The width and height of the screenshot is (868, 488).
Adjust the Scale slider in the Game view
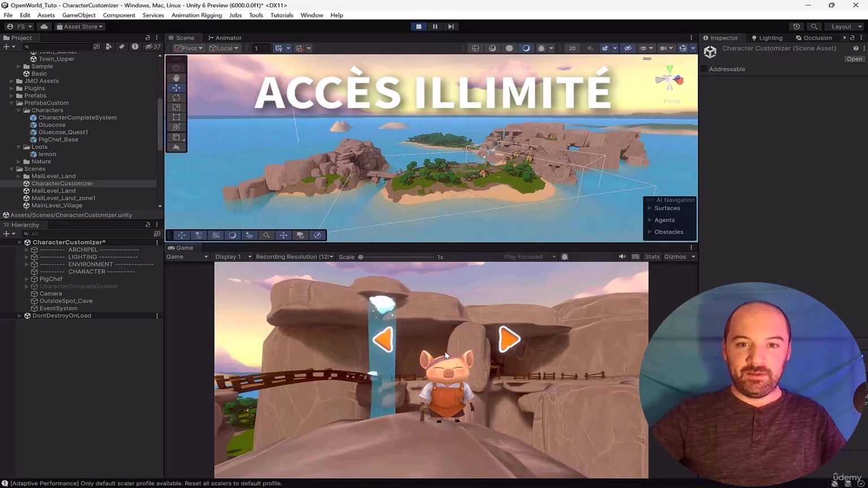(x=361, y=256)
